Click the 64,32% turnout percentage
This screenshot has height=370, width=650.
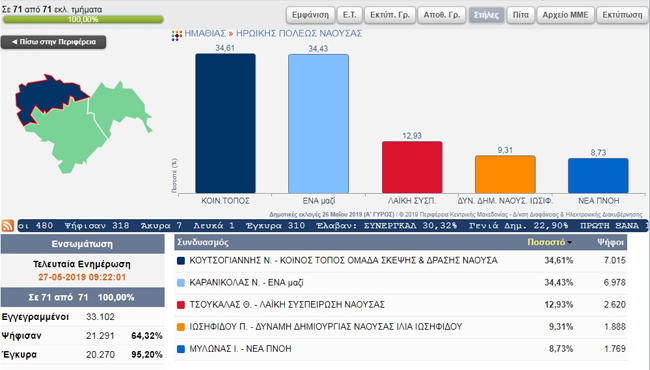tap(147, 336)
